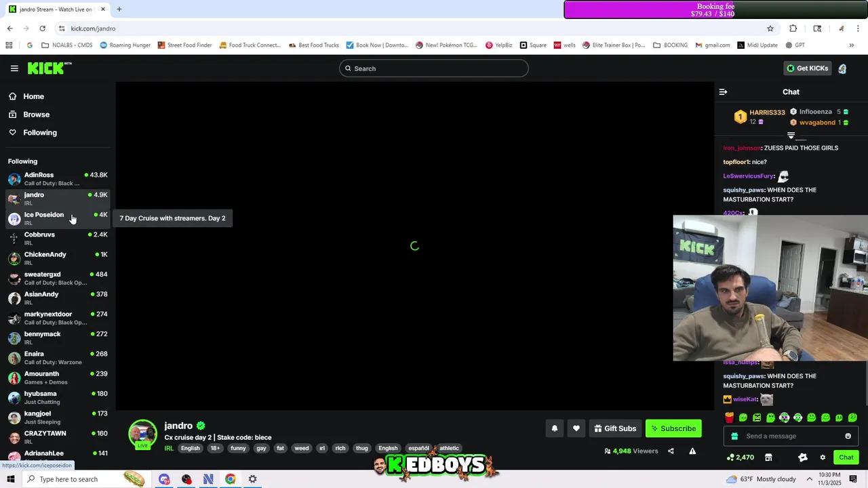868x488 pixels.
Task: Click the 18+ stream tag
Action: [215, 448]
